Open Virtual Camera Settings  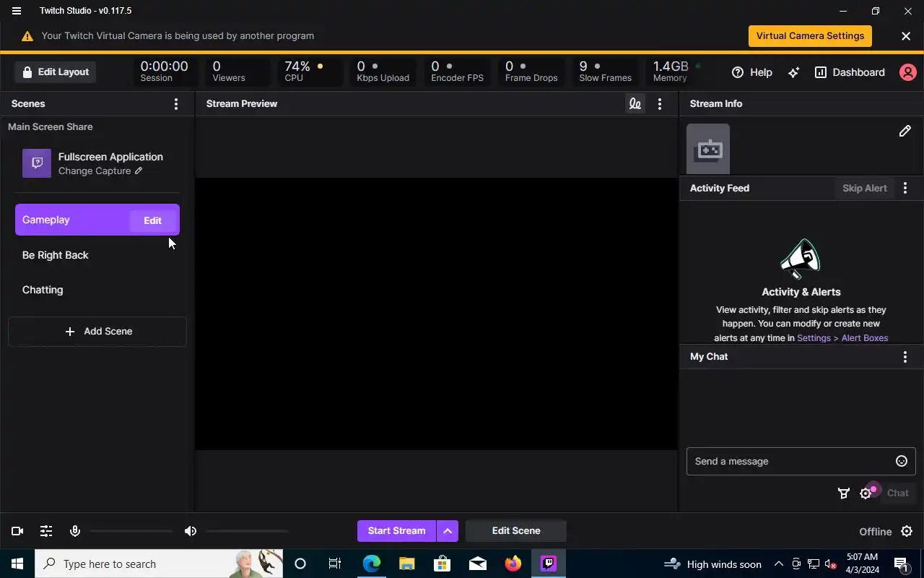pyautogui.click(x=810, y=36)
